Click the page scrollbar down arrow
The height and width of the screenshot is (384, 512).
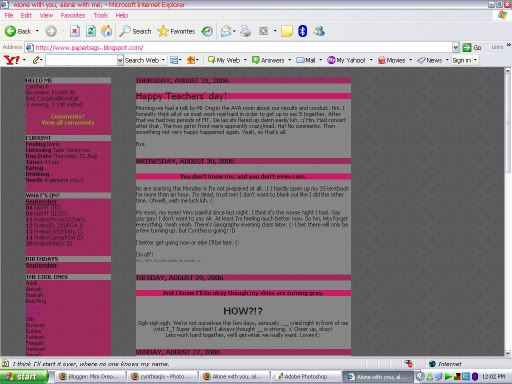click(508, 353)
